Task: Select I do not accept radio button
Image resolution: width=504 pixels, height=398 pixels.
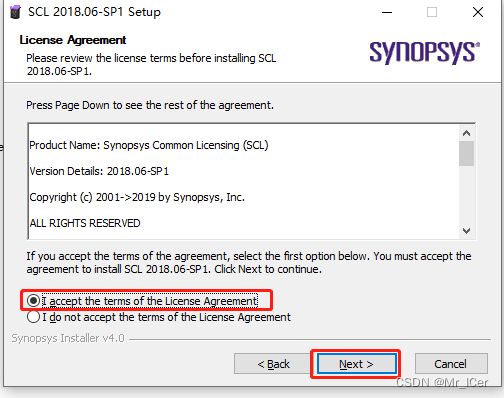Action: point(33,317)
